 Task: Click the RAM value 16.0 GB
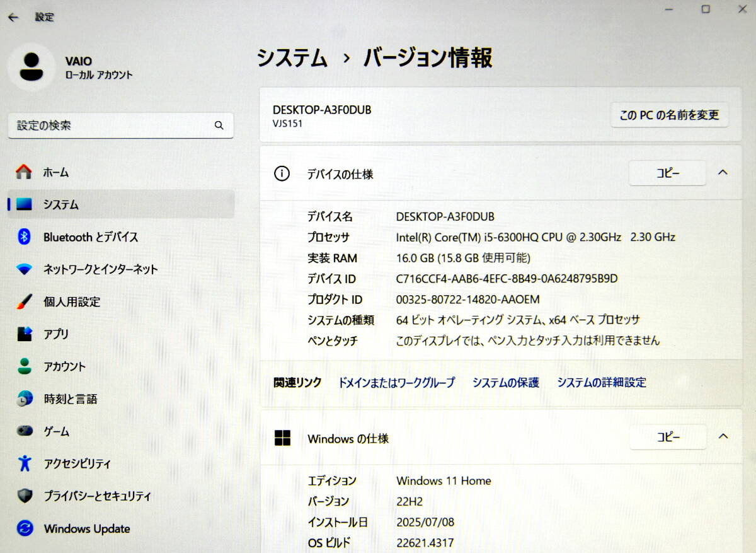(463, 258)
